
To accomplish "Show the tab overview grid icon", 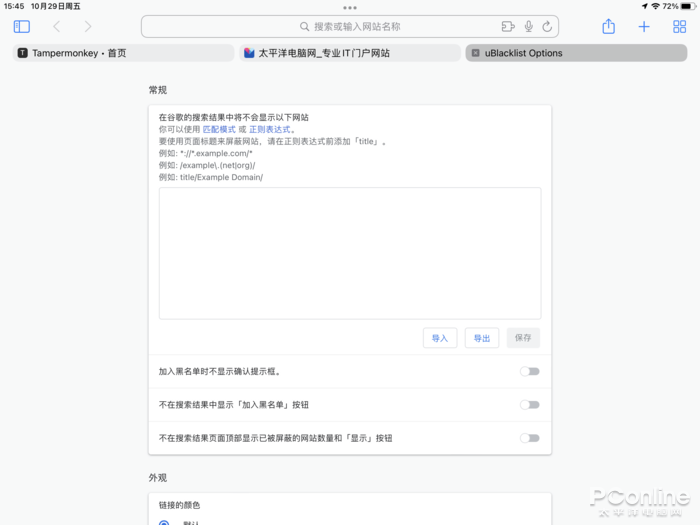I will tap(679, 27).
